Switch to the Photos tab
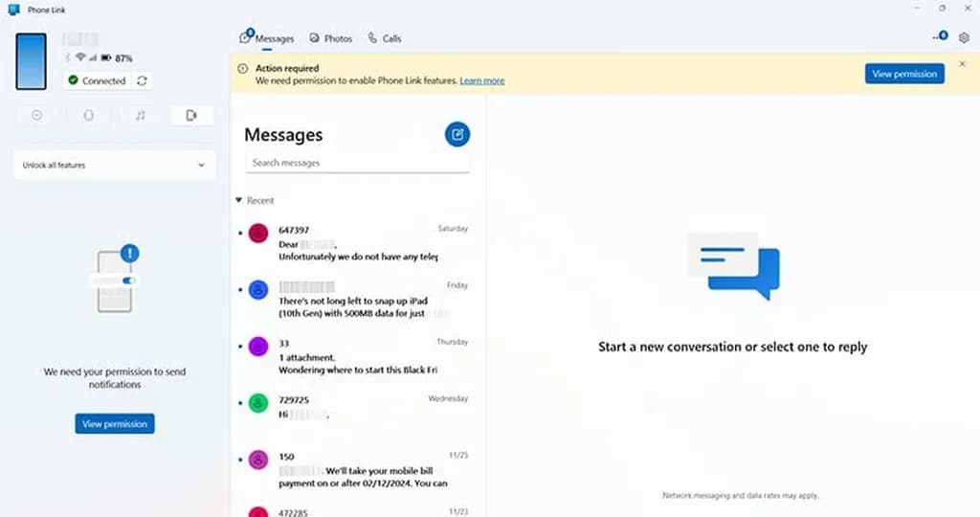The width and height of the screenshot is (980, 517). (x=331, y=39)
